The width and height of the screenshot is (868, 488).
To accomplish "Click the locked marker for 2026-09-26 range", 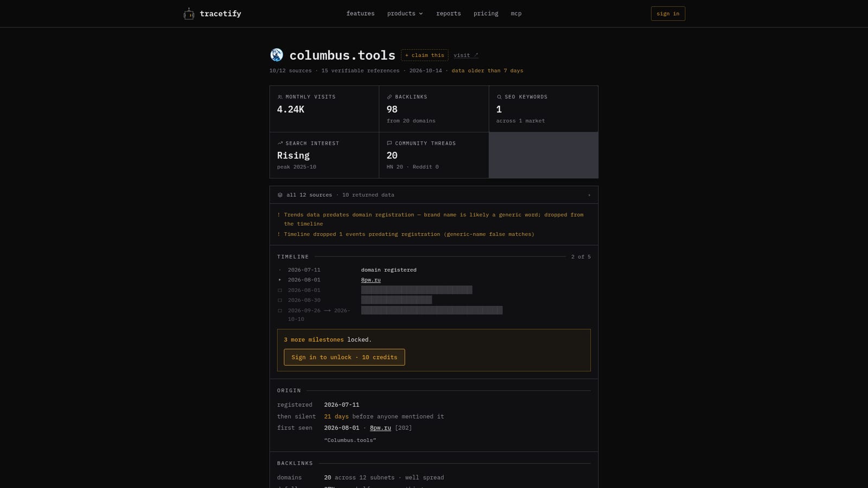I will pyautogui.click(x=280, y=311).
